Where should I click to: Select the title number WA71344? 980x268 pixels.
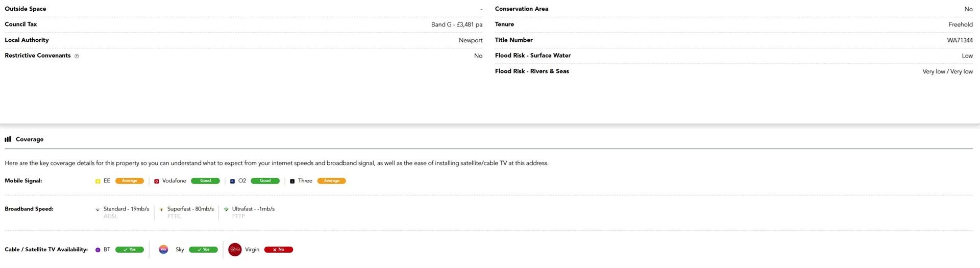pos(960,40)
